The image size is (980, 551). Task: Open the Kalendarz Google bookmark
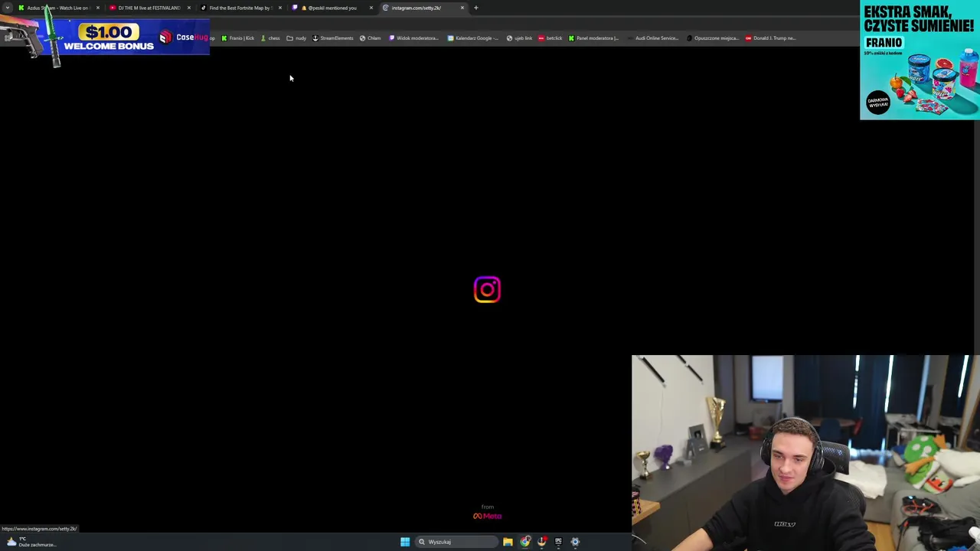pyautogui.click(x=473, y=38)
